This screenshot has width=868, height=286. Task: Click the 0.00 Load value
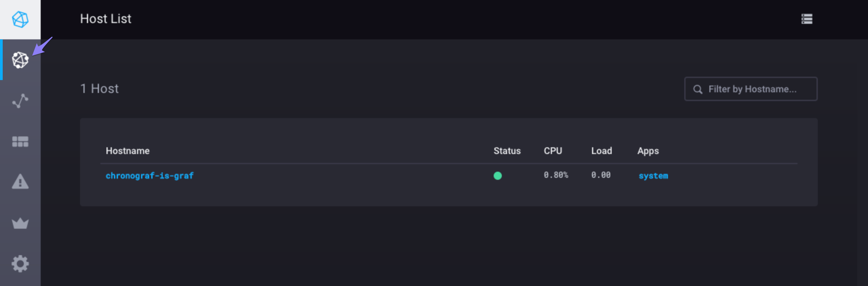(x=601, y=175)
